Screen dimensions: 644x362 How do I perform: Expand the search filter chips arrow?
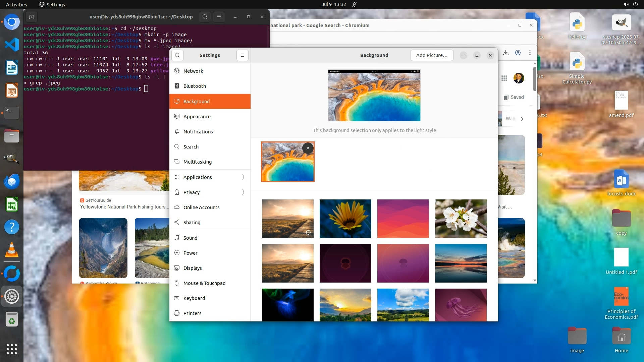click(522, 119)
